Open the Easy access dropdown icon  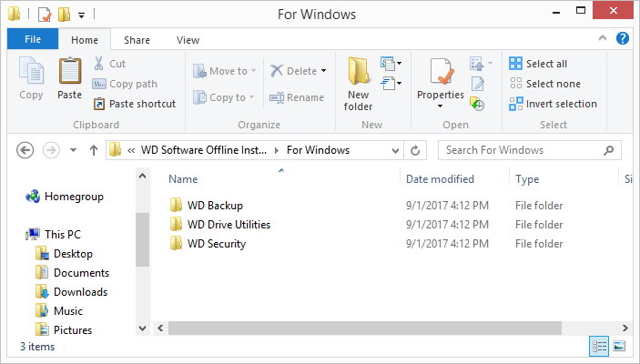coord(391,84)
